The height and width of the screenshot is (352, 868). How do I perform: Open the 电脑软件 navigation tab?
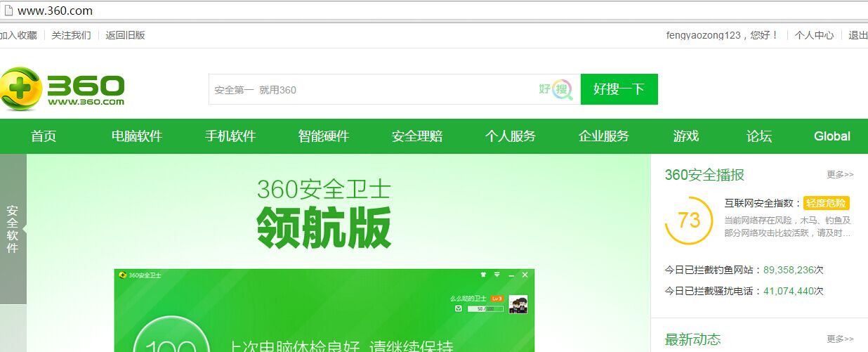tap(137, 136)
